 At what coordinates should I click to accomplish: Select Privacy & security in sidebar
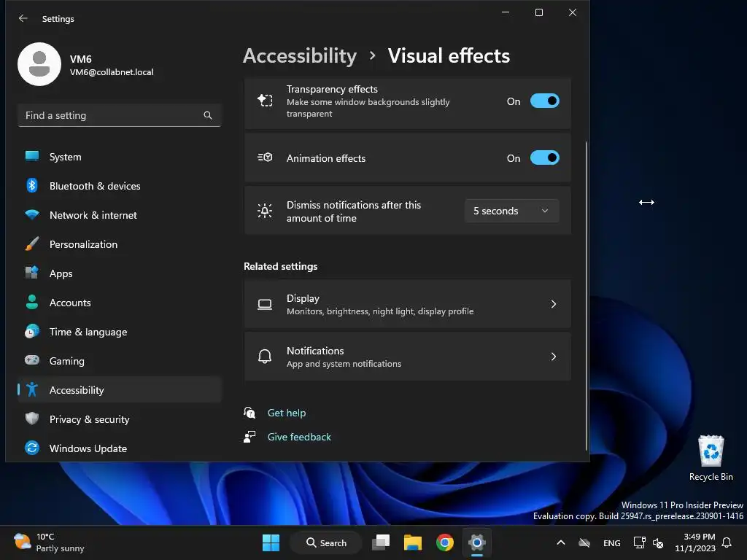tap(120, 419)
